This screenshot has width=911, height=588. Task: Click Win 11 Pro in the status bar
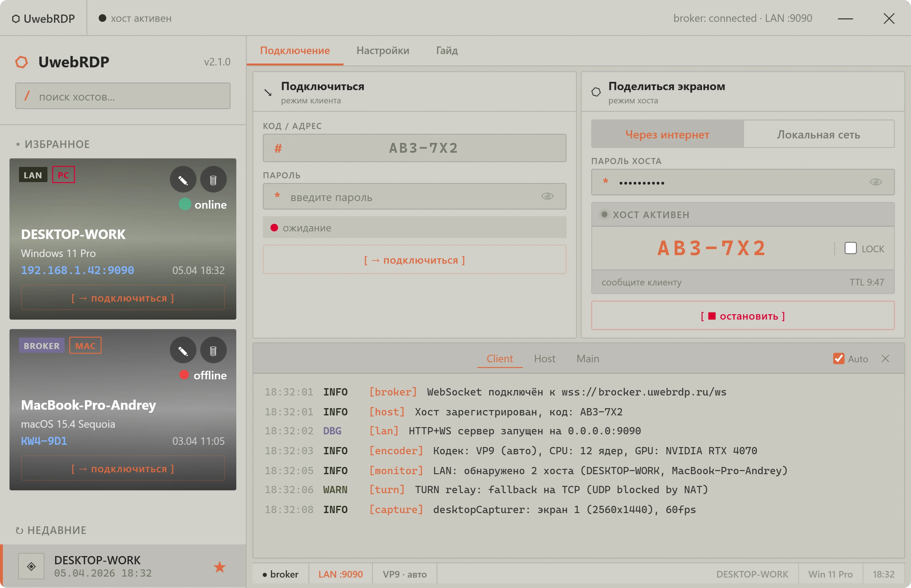pyautogui.click(x=830, y=574)
